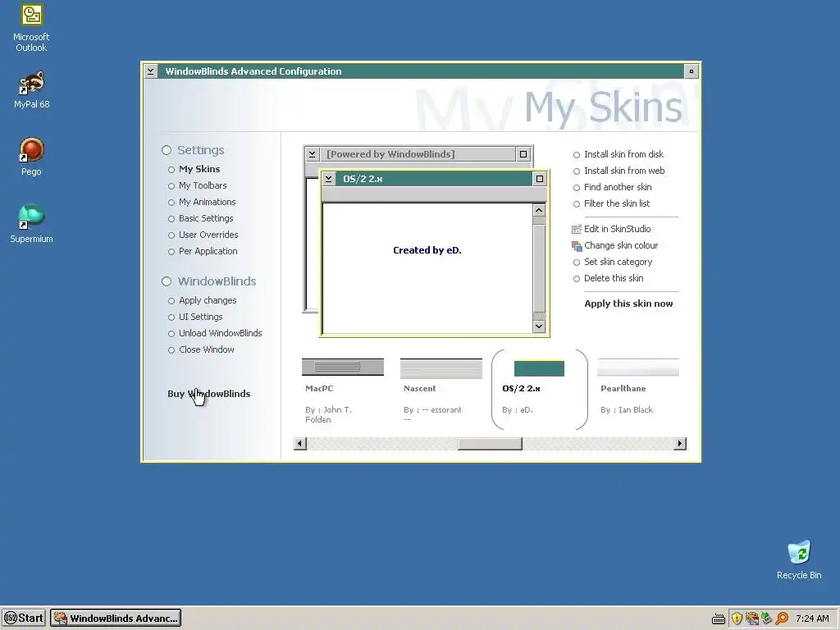Click the 'By : Ian Black' author text
The height and width of the screenshot is (630, 840).
click(627, 410)
